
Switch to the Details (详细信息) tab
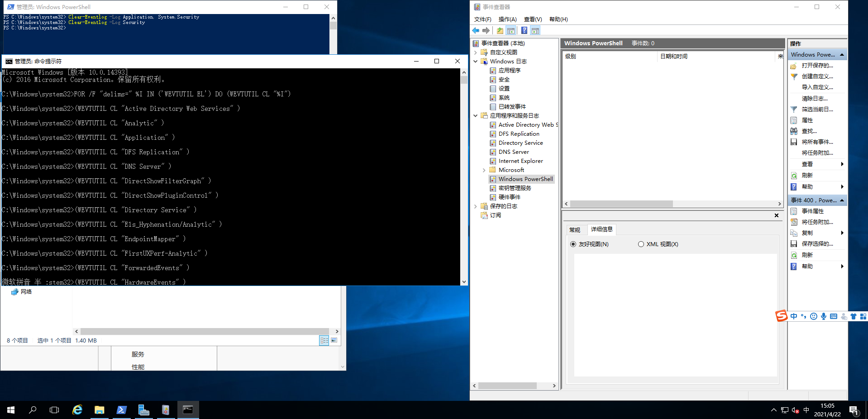(602, 229)
